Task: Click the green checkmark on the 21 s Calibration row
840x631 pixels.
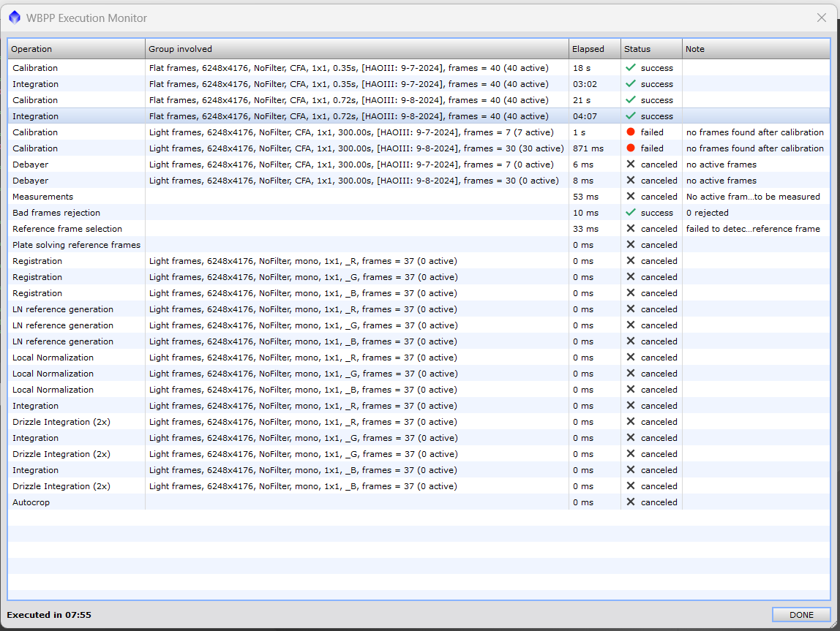Action: [x=631, y=99]
